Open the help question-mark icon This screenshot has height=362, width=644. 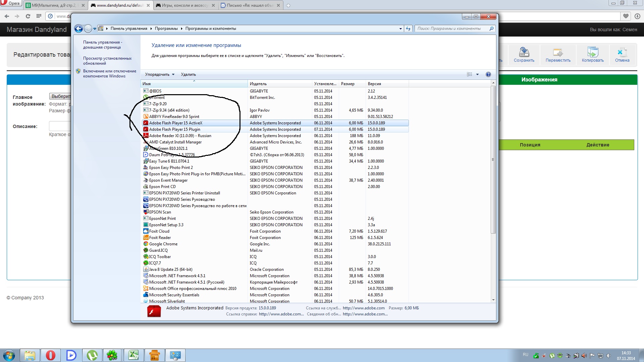[x=488, y=74]
